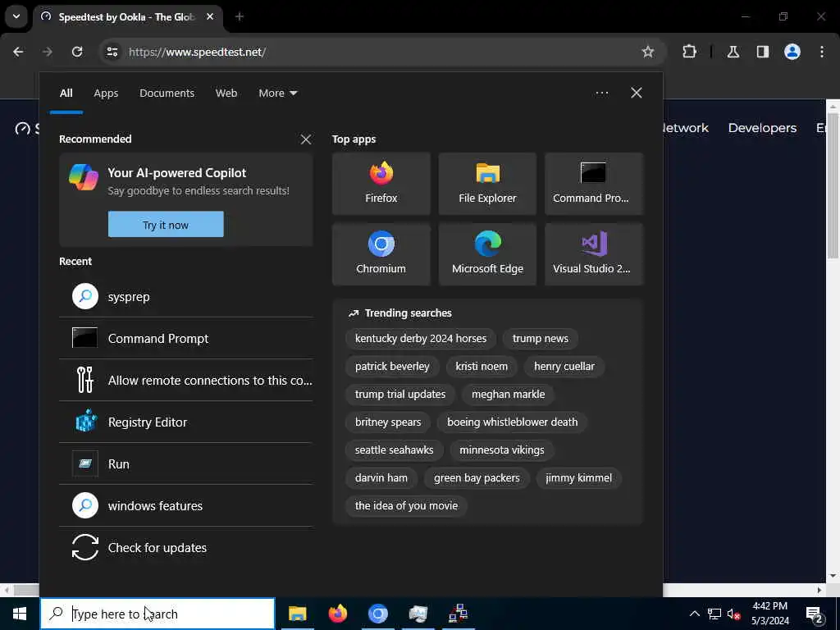The image size is (840, 630).
Task: Show hidden system tray icons
Action: 694,614
